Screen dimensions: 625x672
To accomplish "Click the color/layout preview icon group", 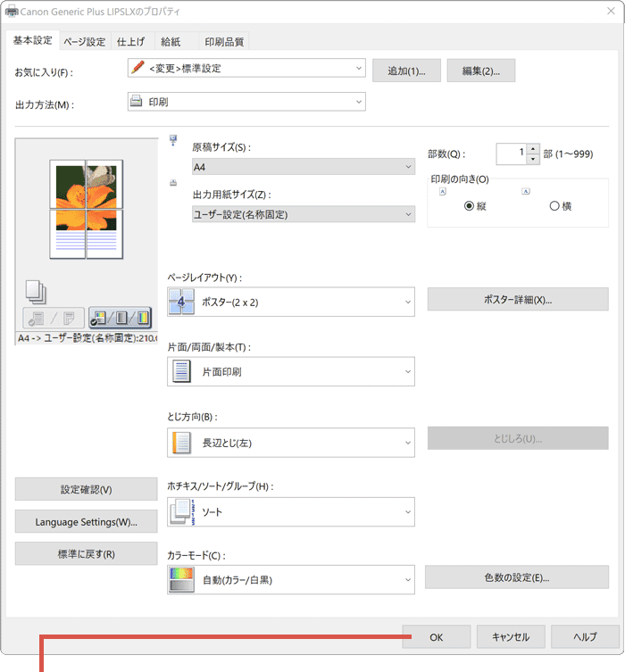I will (x=120, y=318).
